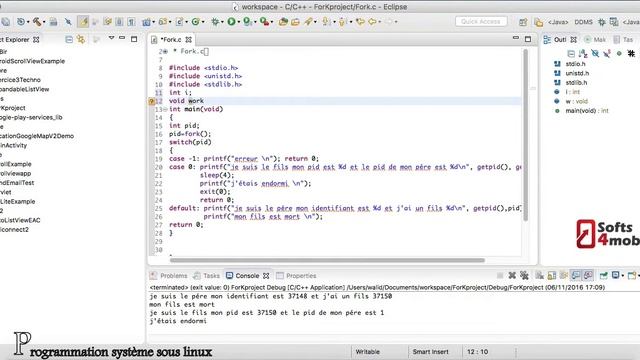This screenshot has height=360, width=640.
Task: Click the Search flashlight icon
Action: click(308, 22)
